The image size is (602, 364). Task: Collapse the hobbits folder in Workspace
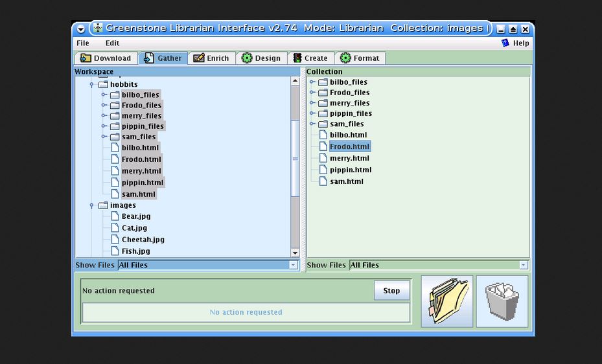coord(92,84)
